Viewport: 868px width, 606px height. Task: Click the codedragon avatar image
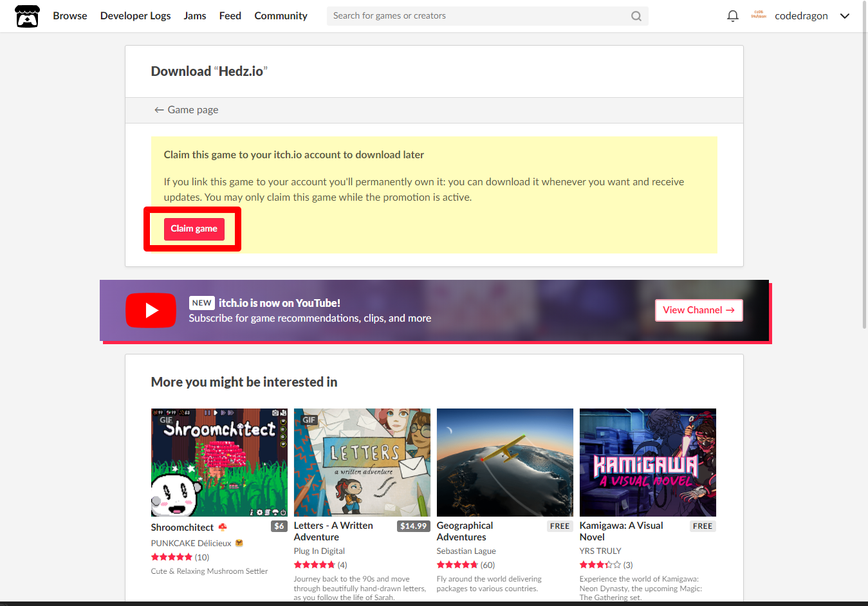coord(759,15)
